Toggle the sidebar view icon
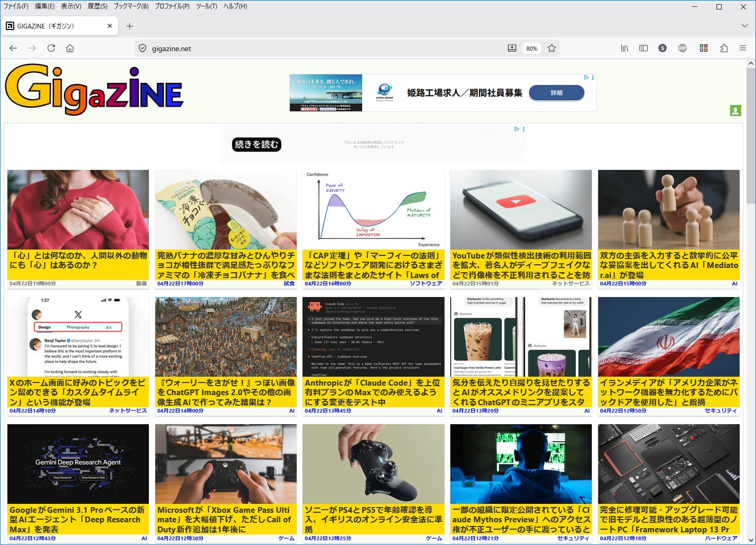The width and height of the screenshot is (756, 545). click(643, 48)
